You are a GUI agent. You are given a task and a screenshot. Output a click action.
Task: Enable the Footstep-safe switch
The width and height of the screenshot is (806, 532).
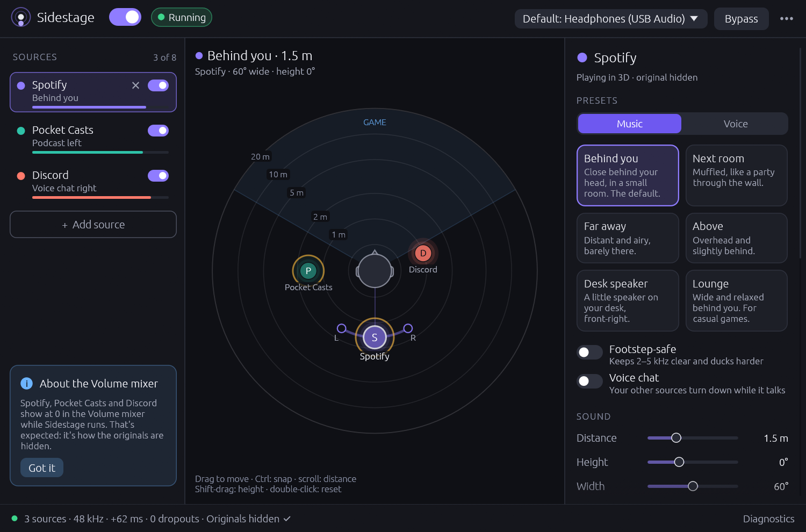[x=589, y=352]
